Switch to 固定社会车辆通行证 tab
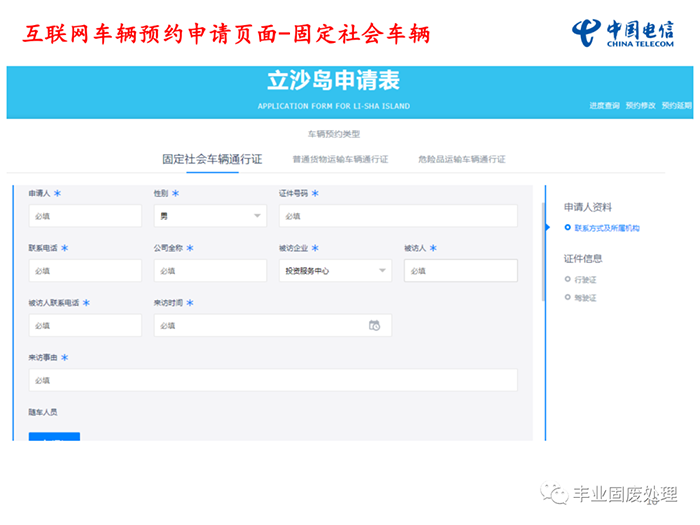700x525 pixels. (212, 159)
